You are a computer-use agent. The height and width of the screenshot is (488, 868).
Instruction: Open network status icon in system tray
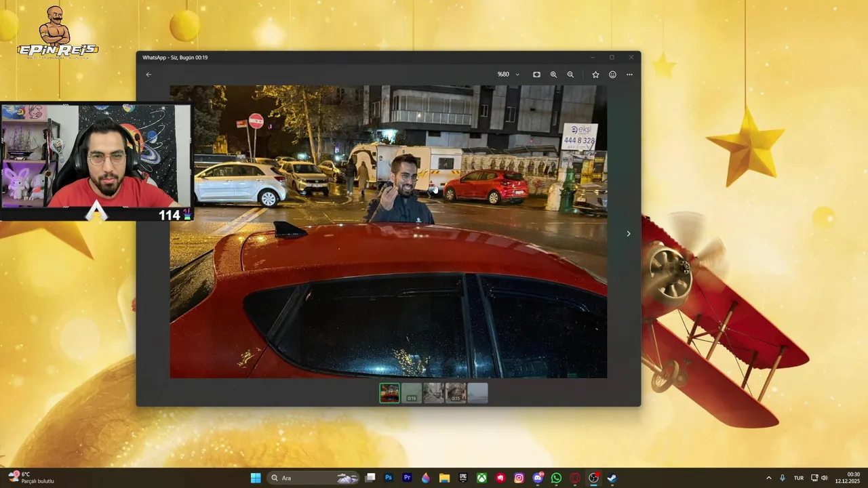[x=814, y=478]
